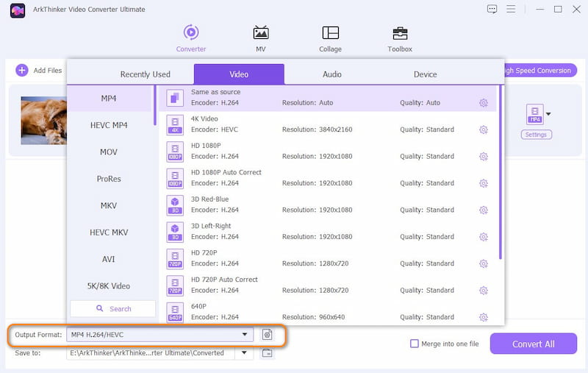The height and width of the screenshot is (373, 588).
Task: Click the Add Files label
Action: 48,71
